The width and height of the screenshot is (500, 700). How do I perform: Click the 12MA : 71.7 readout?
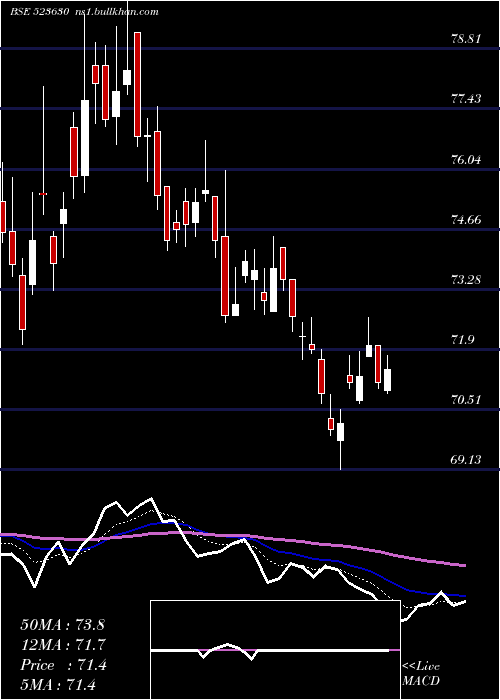(62, 645)
